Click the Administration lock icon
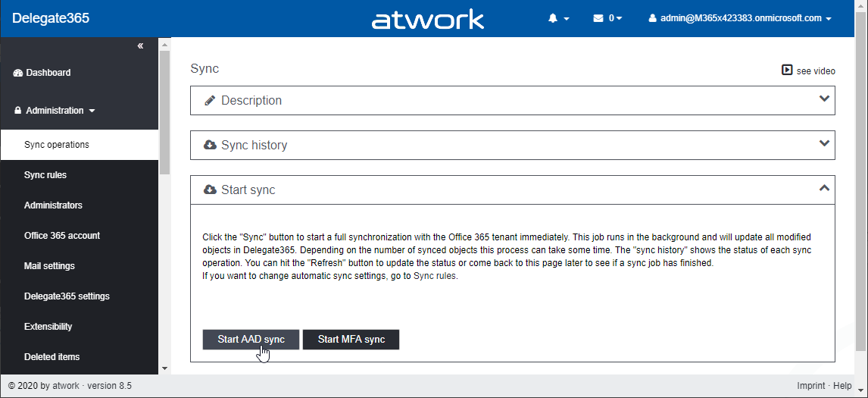The width and height of the screenshot is (868, 398). pos(18,111)
